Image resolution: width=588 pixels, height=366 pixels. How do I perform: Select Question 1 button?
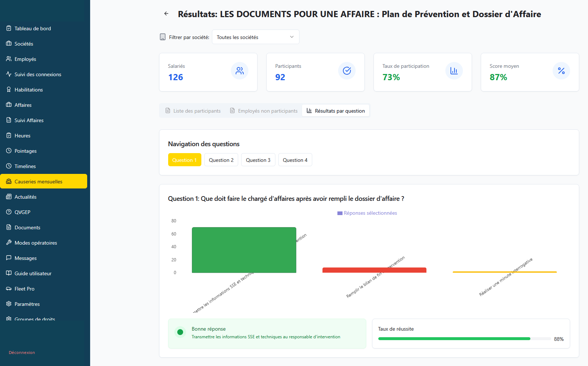coord(185,160)
